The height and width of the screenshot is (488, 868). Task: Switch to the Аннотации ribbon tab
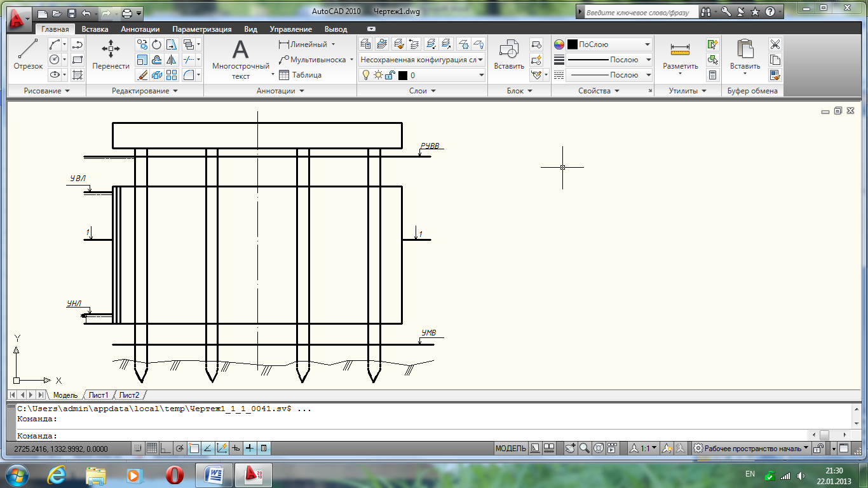(x=140, y=29)
